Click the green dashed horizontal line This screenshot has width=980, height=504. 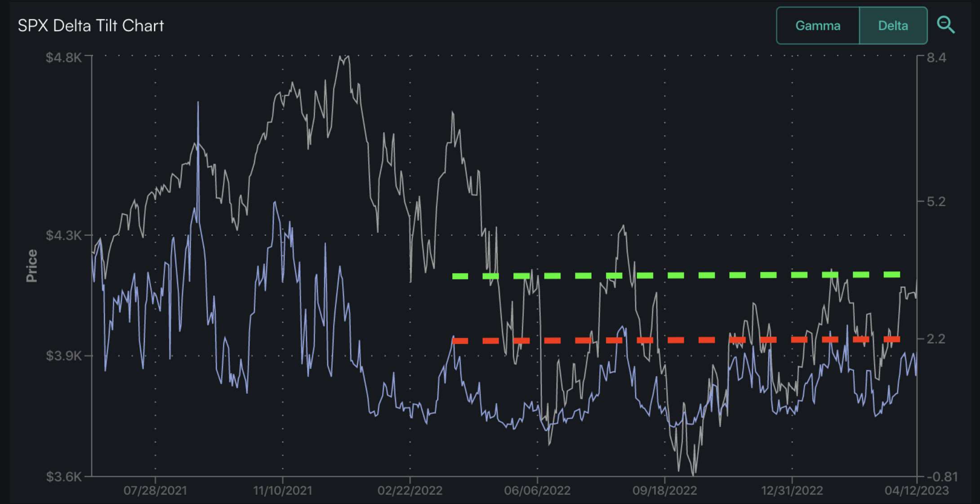pos(676,275)
